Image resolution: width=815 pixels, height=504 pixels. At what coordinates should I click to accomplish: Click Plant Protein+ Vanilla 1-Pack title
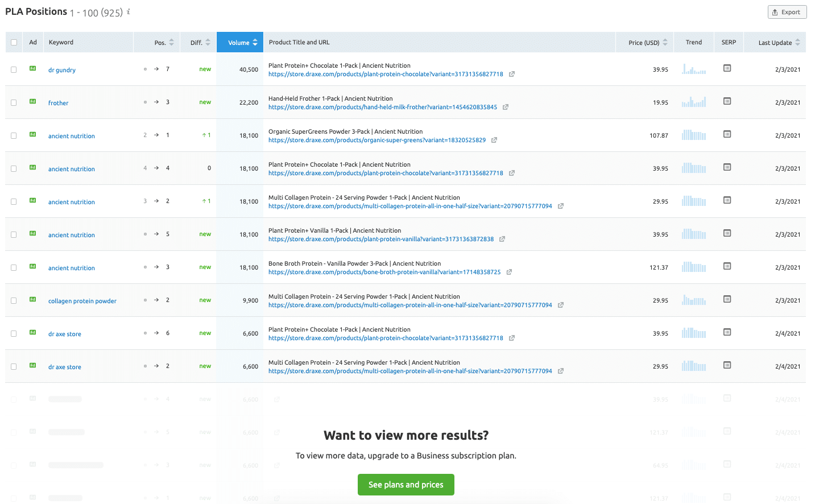(335, 230)
